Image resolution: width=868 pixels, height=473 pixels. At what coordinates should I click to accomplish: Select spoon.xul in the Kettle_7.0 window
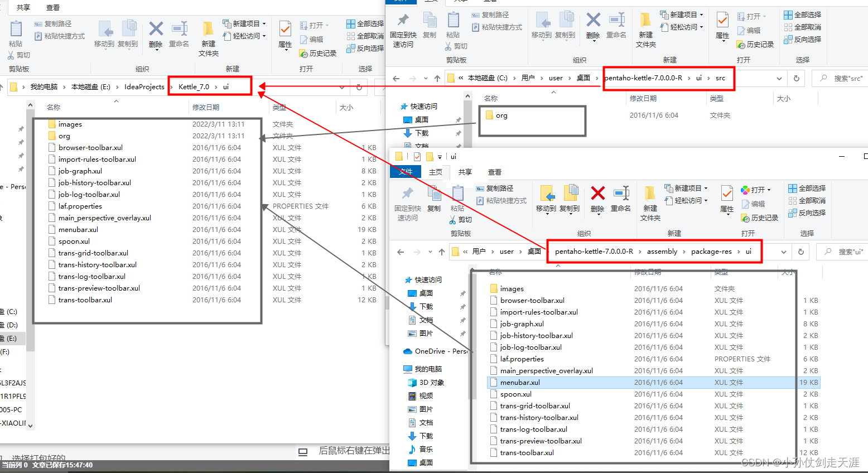click(74, 242)
